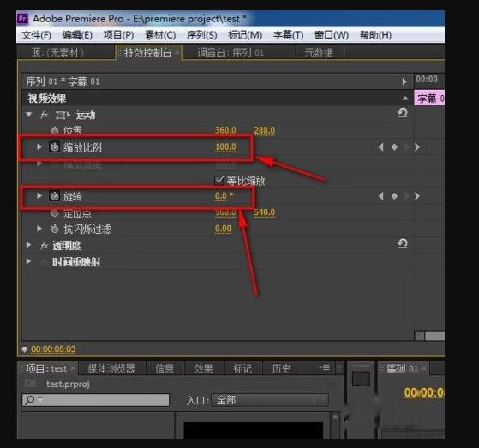Screen dimensions: 479x448
Task: Toggle 缩放比例 animation stopwatch
Action: pos(54,146)
